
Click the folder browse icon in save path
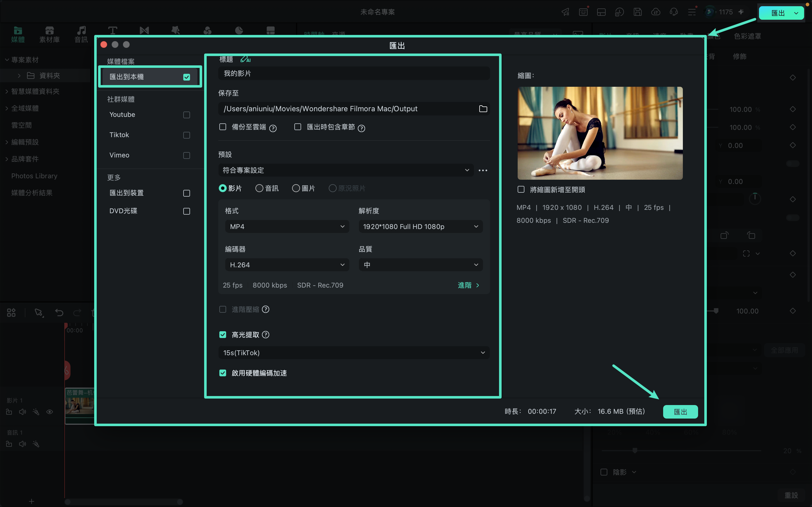click(483, 109)
